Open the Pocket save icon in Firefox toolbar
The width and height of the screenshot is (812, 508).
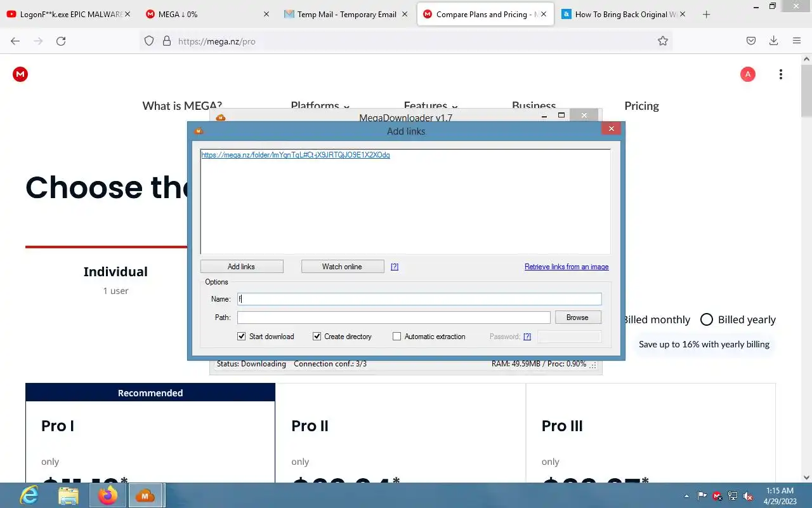click(x=750, y=41)
